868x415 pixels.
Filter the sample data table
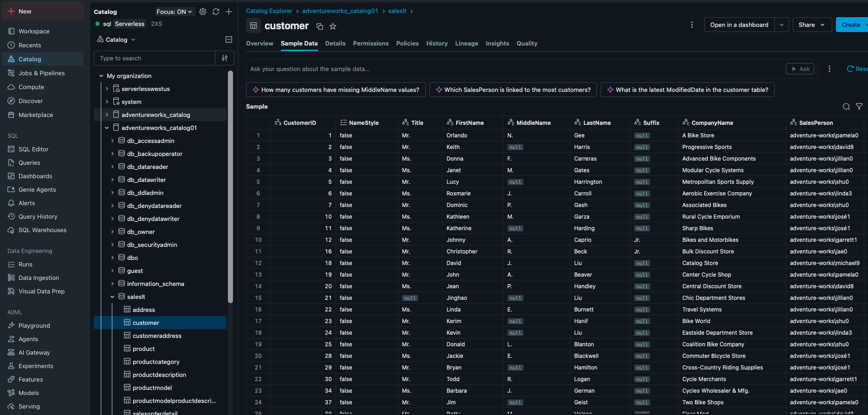coord(859,106)
